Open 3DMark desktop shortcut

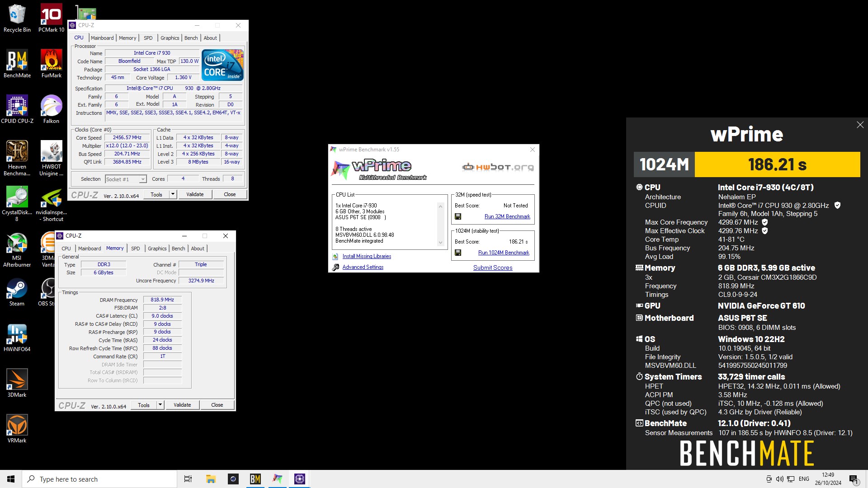click(17, 383)
